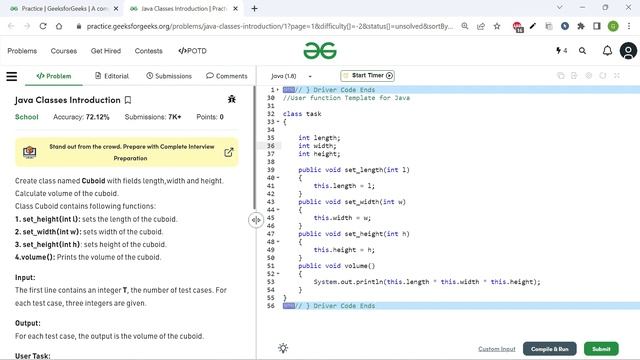Viewport: 640px width, 360px height.
Task: Click the reset code icon
Action: [x=603, y=76]
